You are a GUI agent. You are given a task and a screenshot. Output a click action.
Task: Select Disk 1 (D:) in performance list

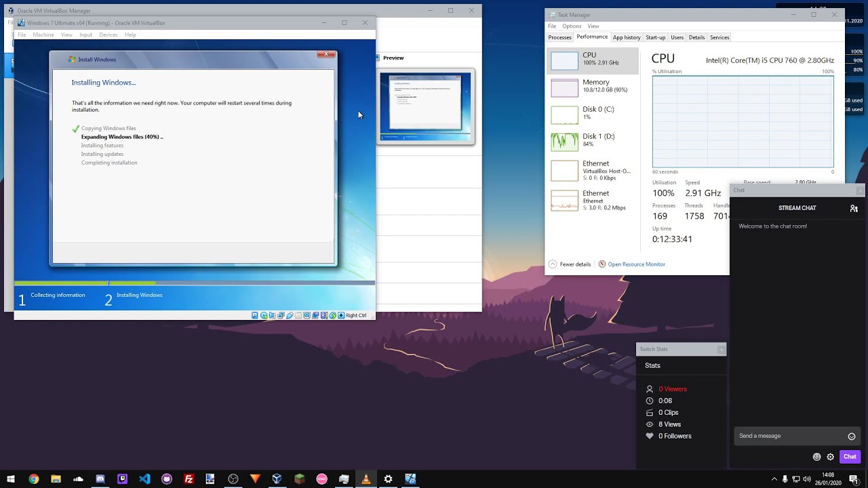[x=593, y=142]
